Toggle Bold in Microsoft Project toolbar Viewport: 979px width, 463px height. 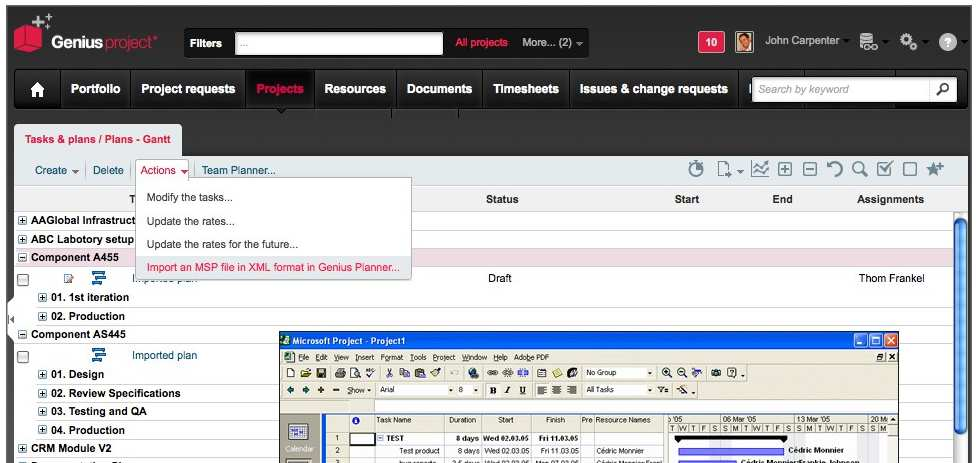coord(493,390)
